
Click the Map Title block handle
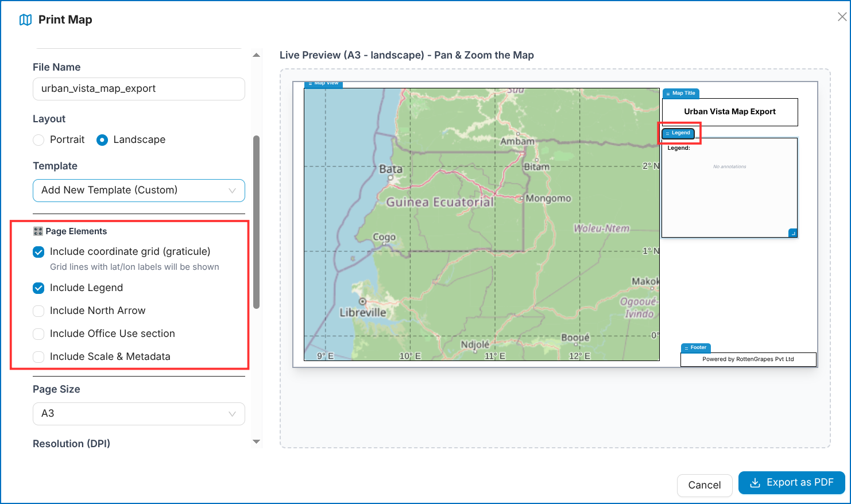click(680, 93)
